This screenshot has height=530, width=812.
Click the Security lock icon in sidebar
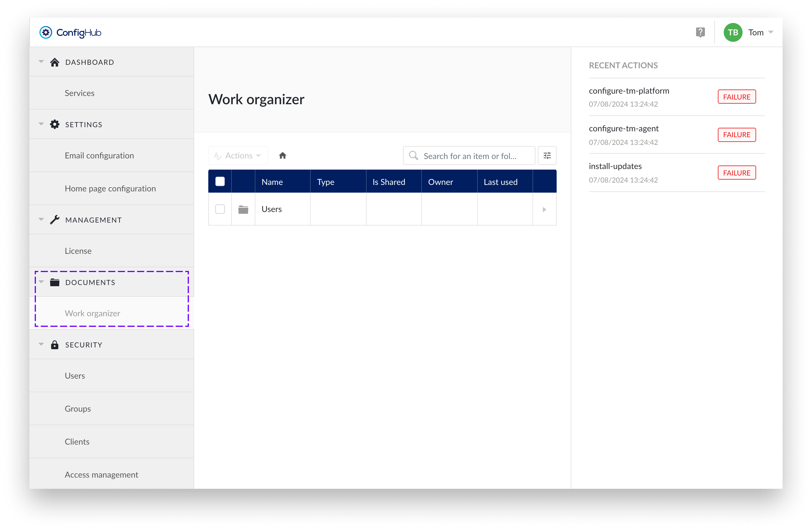[55, 345]
